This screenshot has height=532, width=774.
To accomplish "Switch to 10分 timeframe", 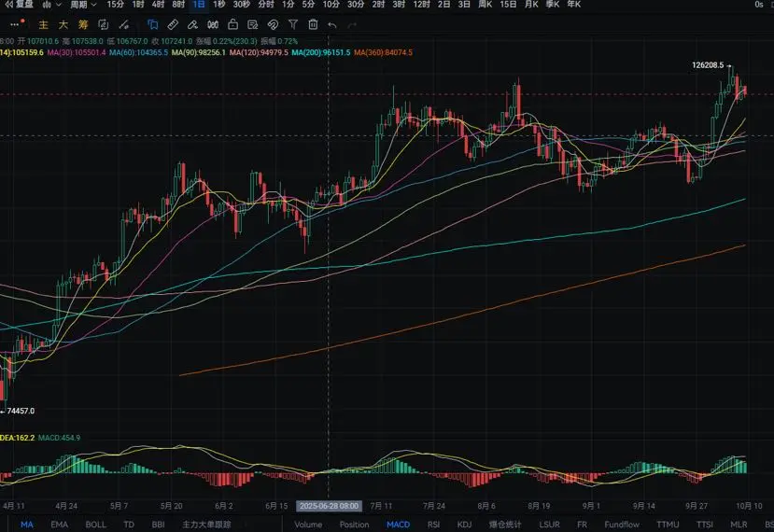I will tap(331, 5).
